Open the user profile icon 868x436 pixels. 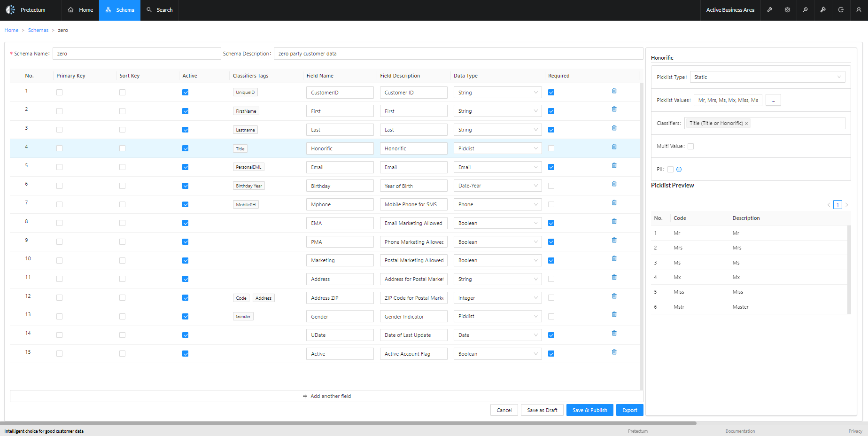pyautogui.click(x=859, y=10)
